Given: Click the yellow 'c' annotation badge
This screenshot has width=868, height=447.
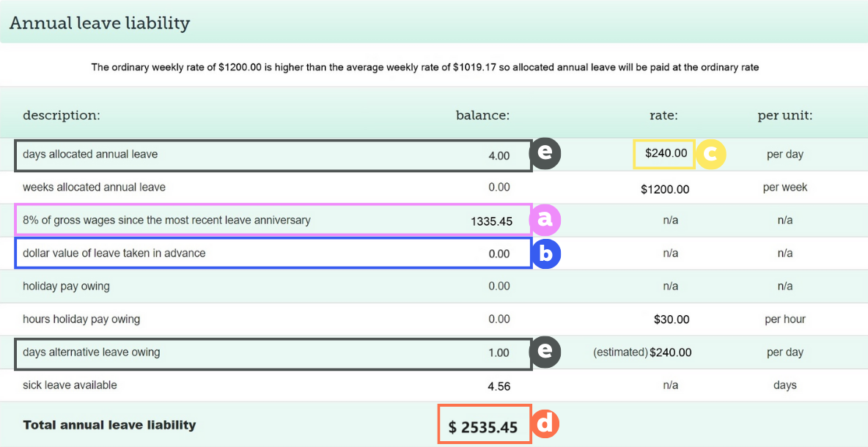Looking at the screenshot, I should pos(710,154).
